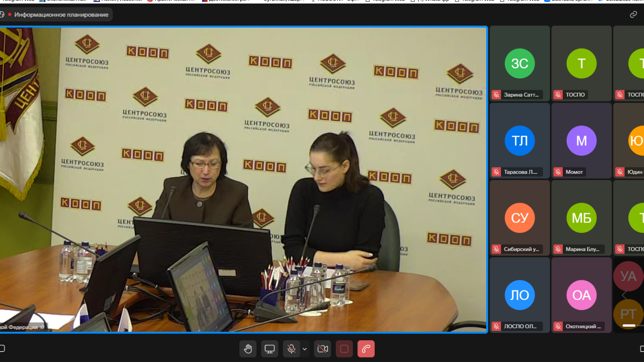Click the ЛО avatar of ЛОСПО participant
The image size is (644, 362).
520,295
